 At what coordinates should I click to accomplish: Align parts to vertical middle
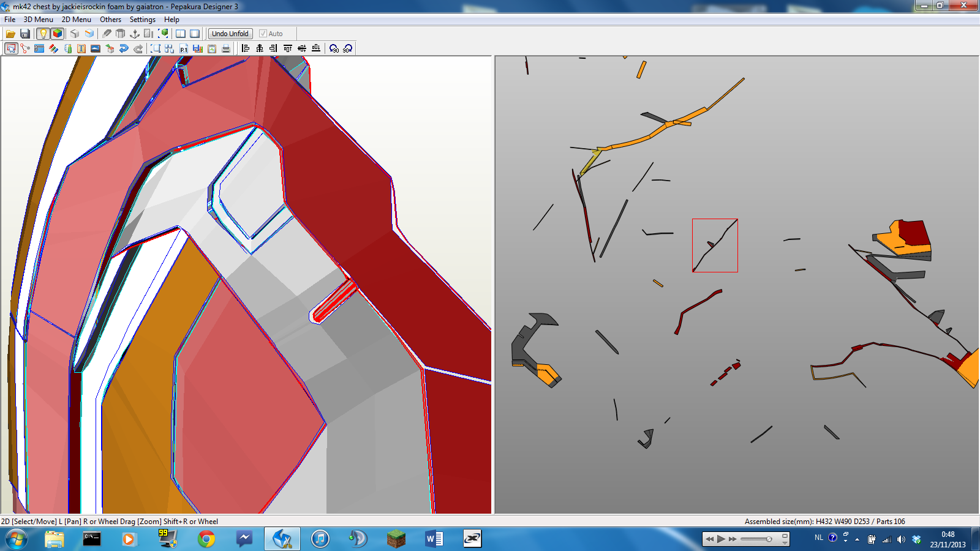(x=301, y=48)
